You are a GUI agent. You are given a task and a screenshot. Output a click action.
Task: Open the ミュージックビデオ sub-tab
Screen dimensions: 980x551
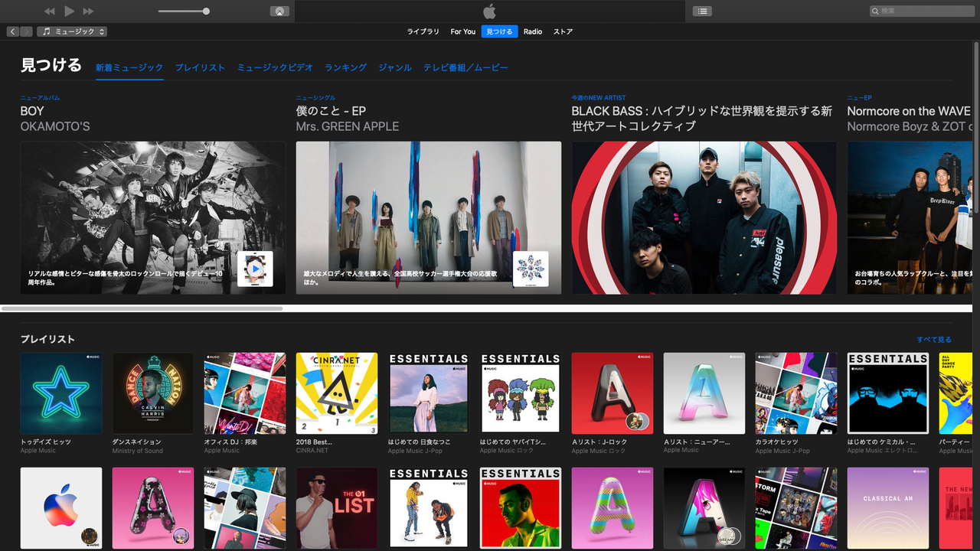point(275,67)
